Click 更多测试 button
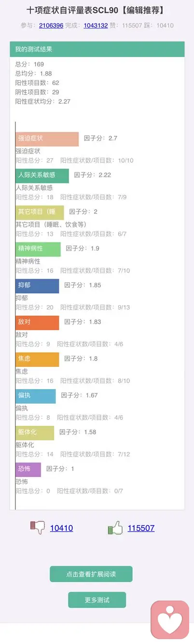 (x=97, y=600)
